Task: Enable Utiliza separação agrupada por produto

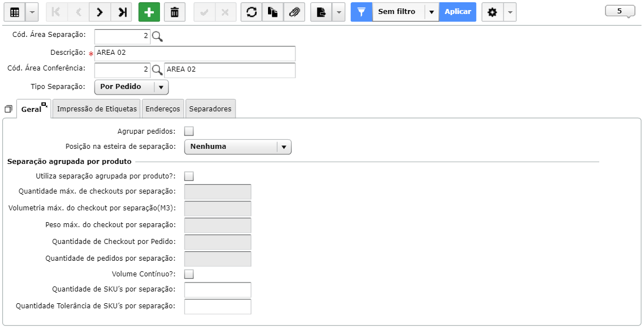Action: pyautogui.click(x=189, y=176)
